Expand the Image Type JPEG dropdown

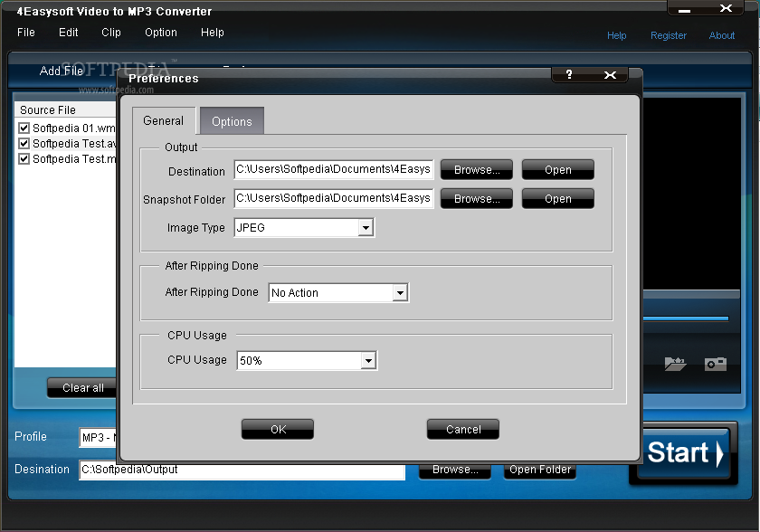366,228
